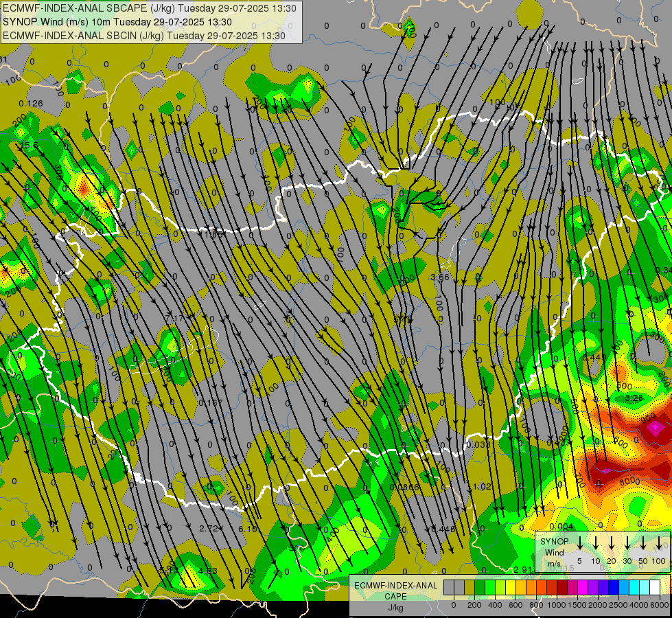
Task: Click the 0.126 value on the map
Action: (31, 104)
